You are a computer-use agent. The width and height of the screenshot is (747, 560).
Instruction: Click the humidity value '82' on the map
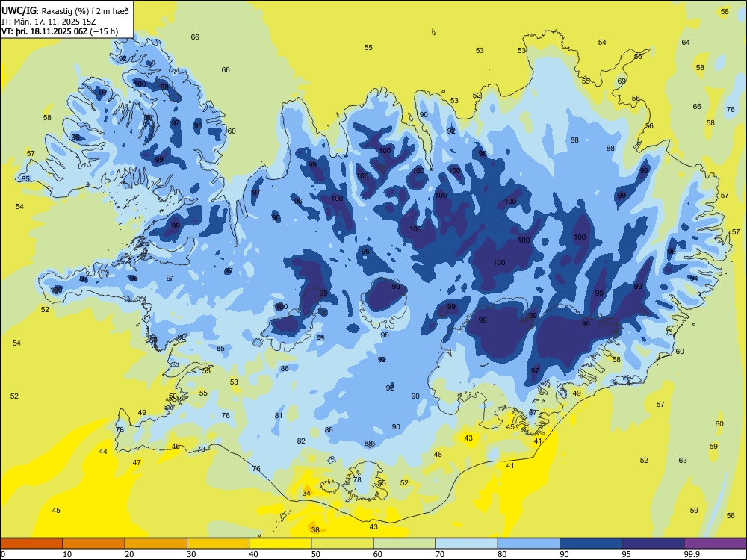coord(301,441)
